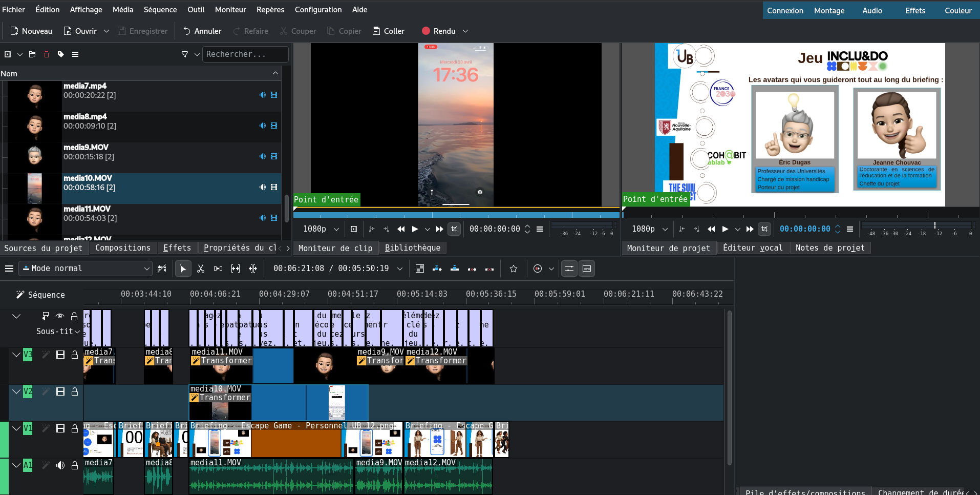Mute the A1 audio track
Image resolution: width=980 pixels, height=495 pixels.
[x=60, y=465]
